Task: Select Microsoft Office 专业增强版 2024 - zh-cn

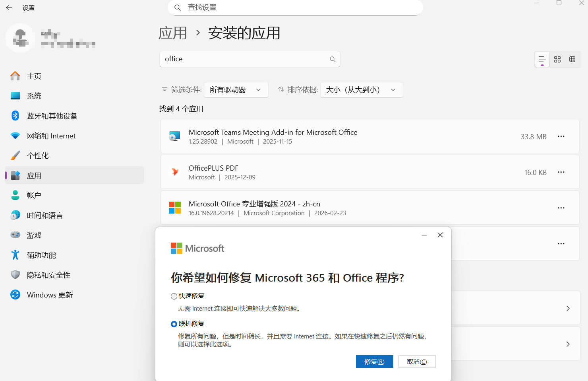Action: (x=254, y=204)
